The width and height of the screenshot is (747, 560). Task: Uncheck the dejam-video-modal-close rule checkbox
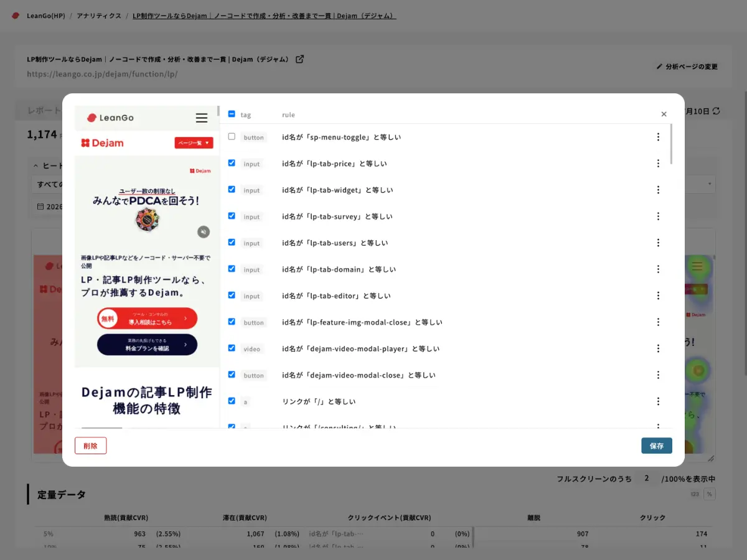(x=232, y=375)
